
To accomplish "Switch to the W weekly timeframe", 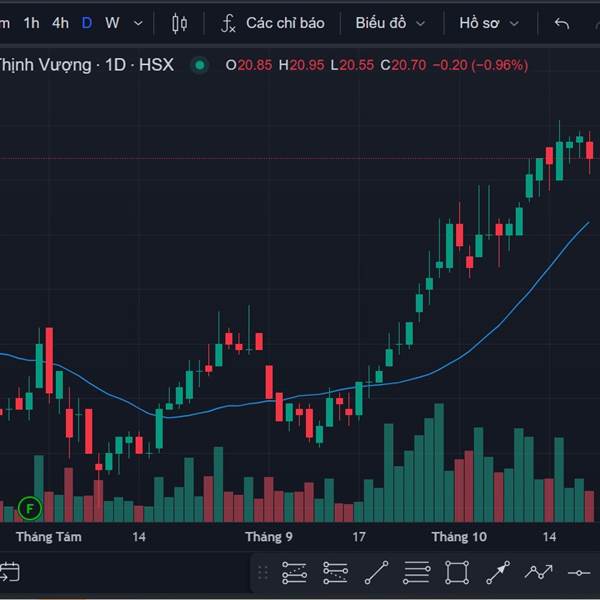I will pos(112,23).
